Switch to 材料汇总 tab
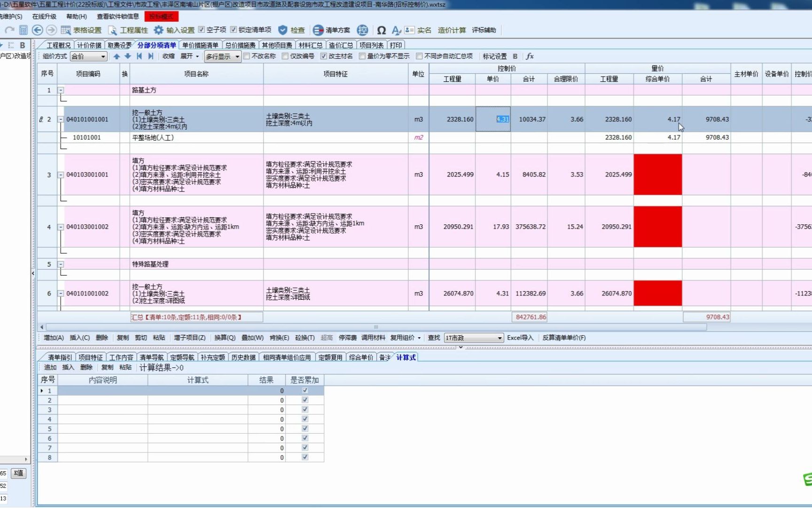Image resolution: width=812 pixels, height=508 pixels. click(311, 45)
